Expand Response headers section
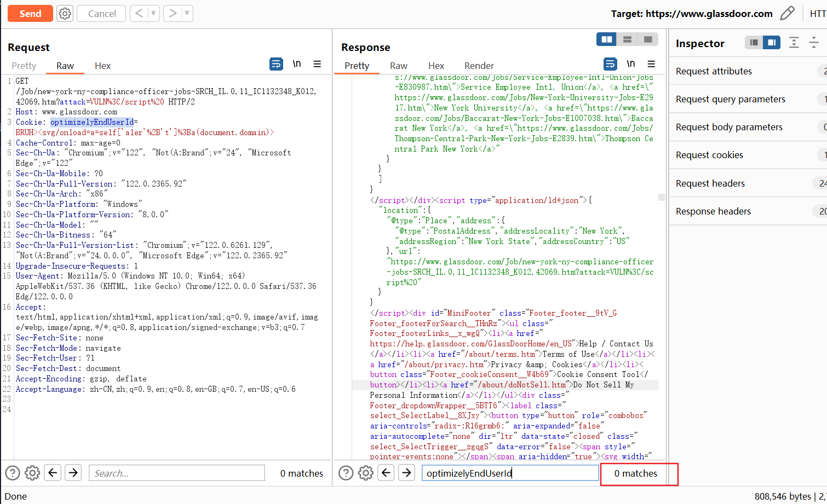The height and width of the screenshot is (504, 827). 748,211
